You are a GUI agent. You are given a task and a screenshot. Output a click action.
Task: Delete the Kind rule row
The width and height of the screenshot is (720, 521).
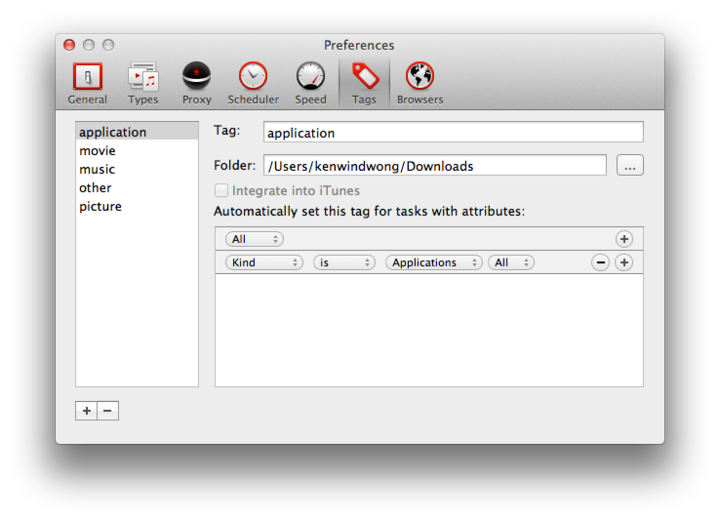click(x=600, y=263)
